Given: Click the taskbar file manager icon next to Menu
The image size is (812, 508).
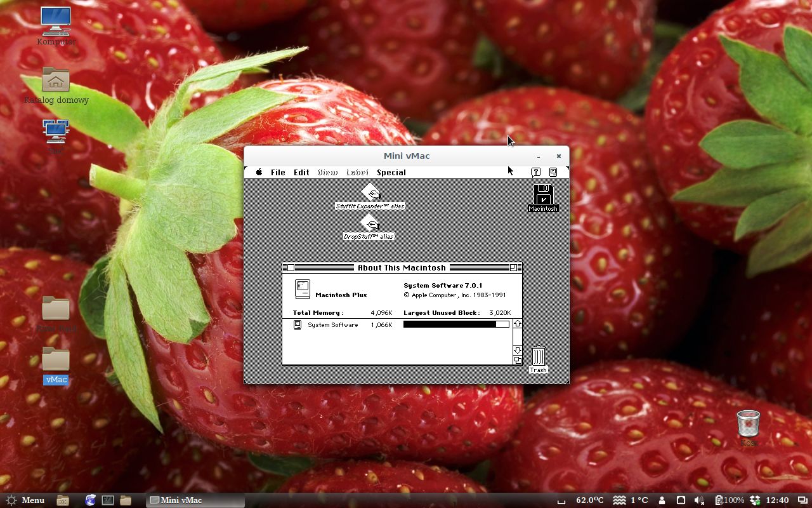Looking at the screenshot, I should [x=63, y=500].
